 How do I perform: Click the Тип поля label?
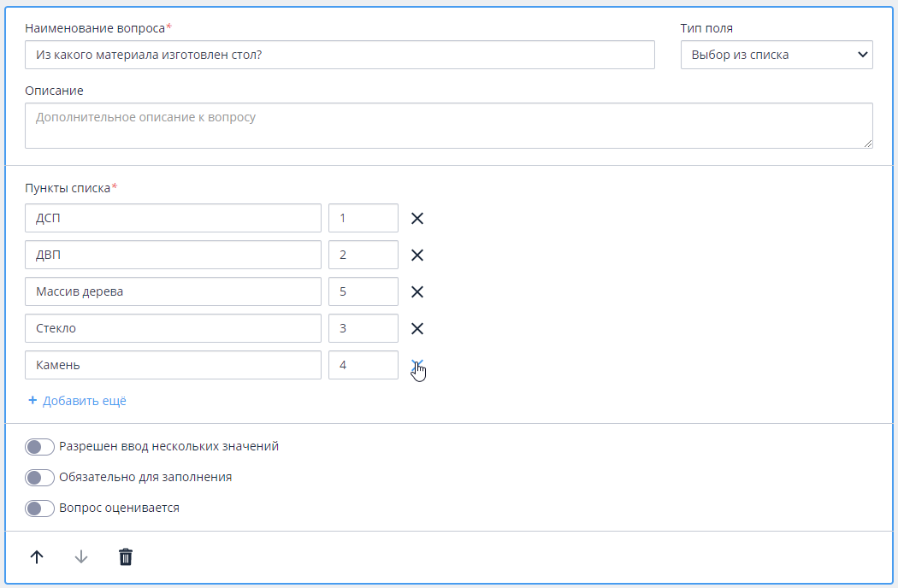pyautogui.click(x=706, y=28)
